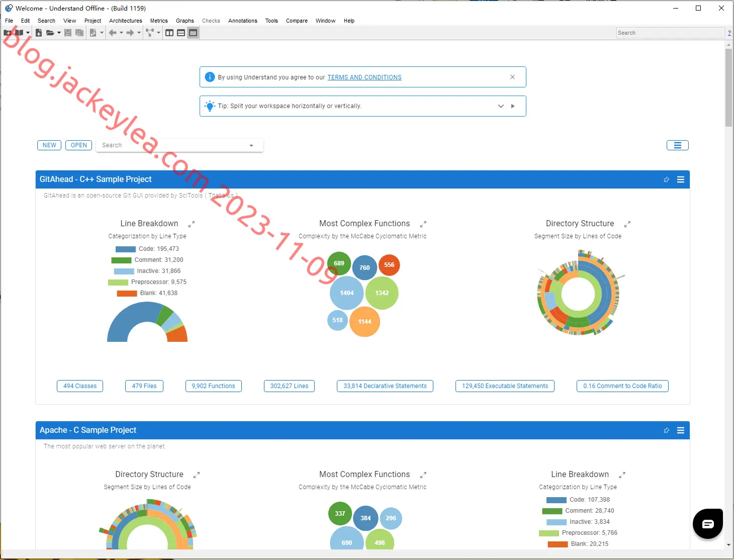Image resolution: width=734 pixels, height=560 pixels.
Task: Click the 0.16 Comment to Code Ratio button
Action: pyautogui.click(x=622, y=386)
